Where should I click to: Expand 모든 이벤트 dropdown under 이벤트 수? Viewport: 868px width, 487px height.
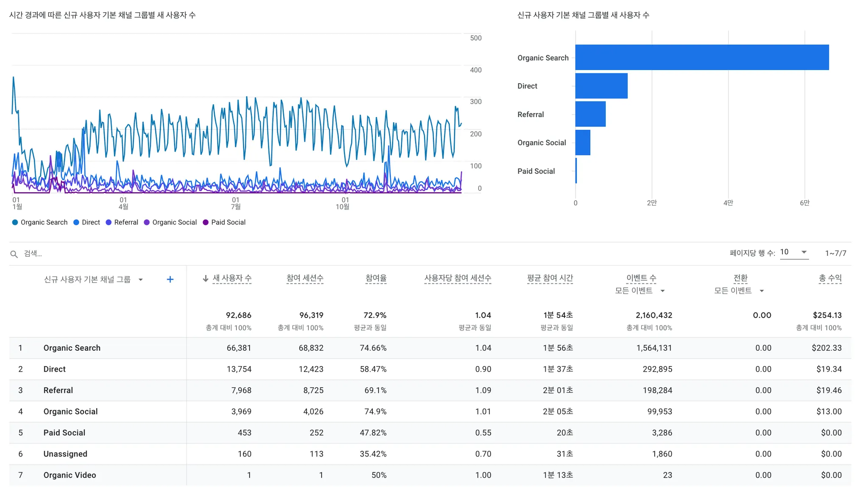point(662,291)
